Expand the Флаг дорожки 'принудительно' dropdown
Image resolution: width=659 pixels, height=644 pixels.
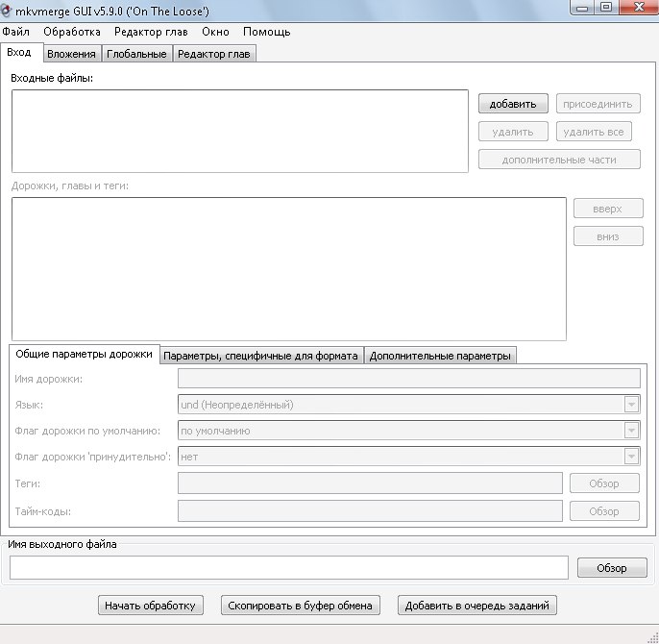coord(631,457)
